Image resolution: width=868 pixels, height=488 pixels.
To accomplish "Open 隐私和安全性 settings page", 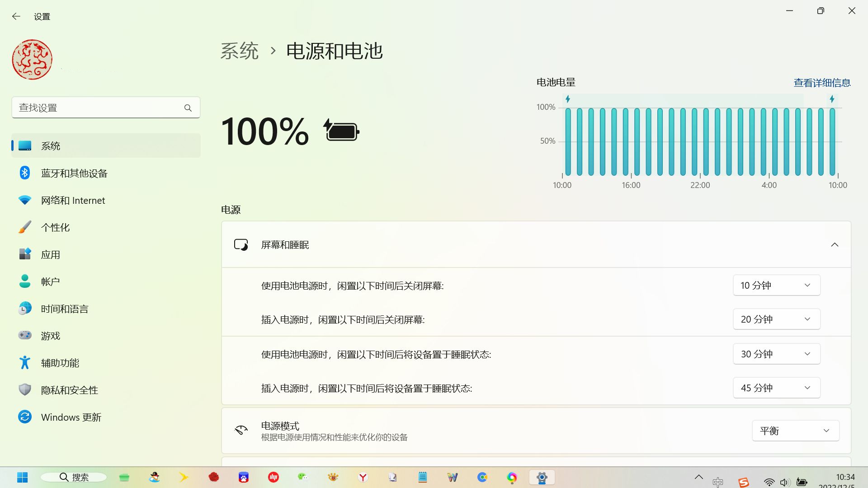I will click(69, 389).
